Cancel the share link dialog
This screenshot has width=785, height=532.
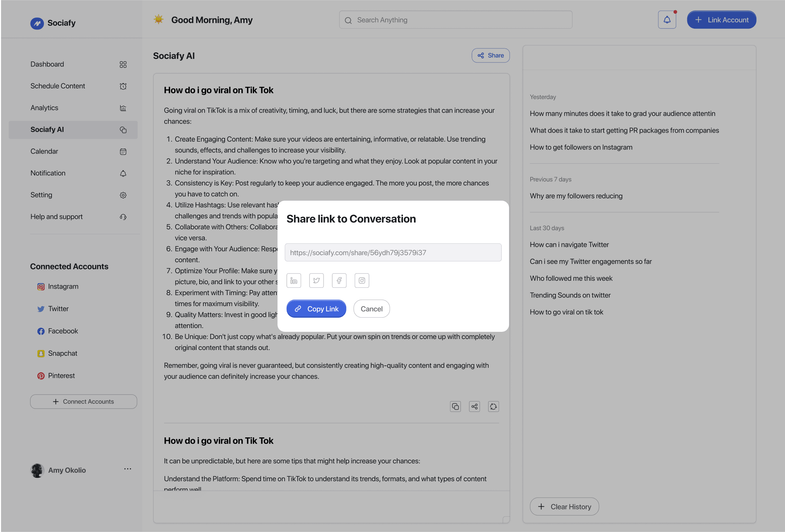[371, 309]
